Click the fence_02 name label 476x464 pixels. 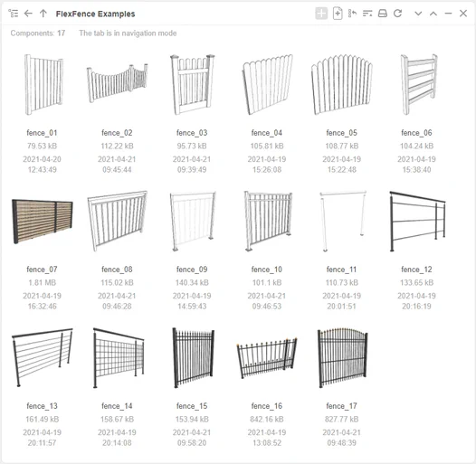click(x=117, y=133)
